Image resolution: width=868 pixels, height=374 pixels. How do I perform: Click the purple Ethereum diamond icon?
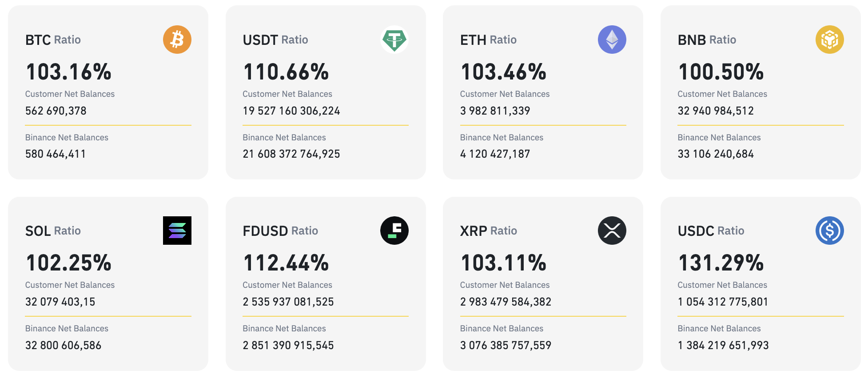612,40
